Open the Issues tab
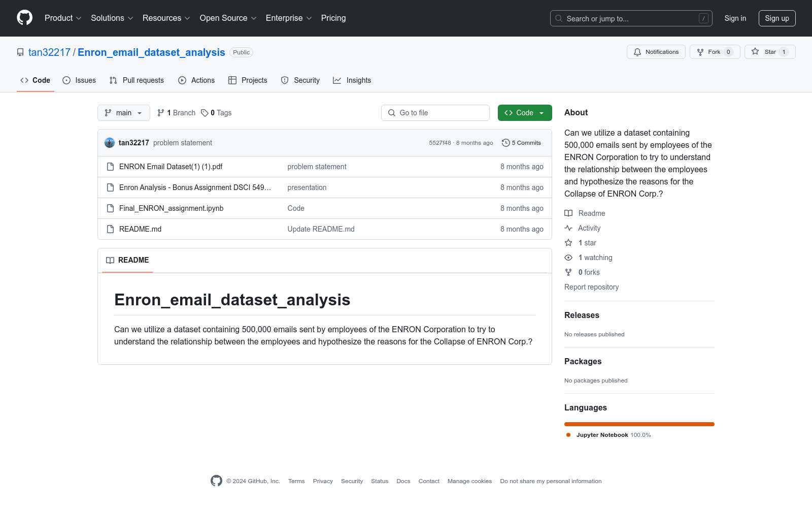Viewport: 812px width, 508px height. click(79, 80)
